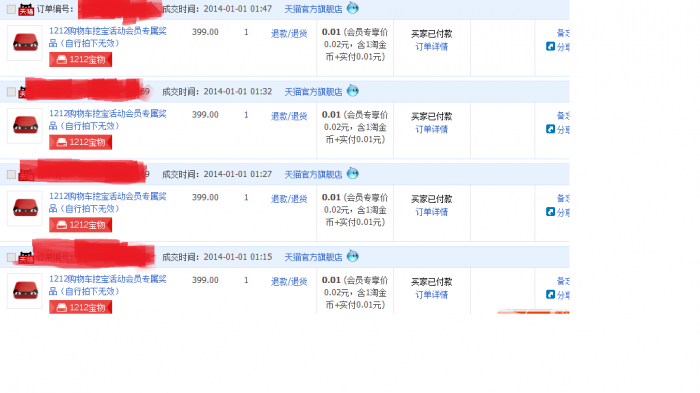Open product thumbnail of the 01:15 order

click(x=25, y=291)
